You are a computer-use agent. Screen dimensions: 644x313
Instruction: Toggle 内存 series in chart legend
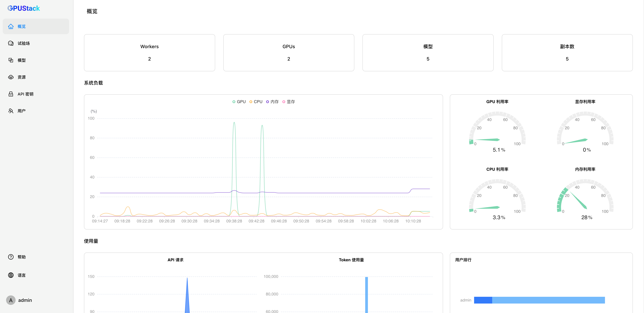272,102
